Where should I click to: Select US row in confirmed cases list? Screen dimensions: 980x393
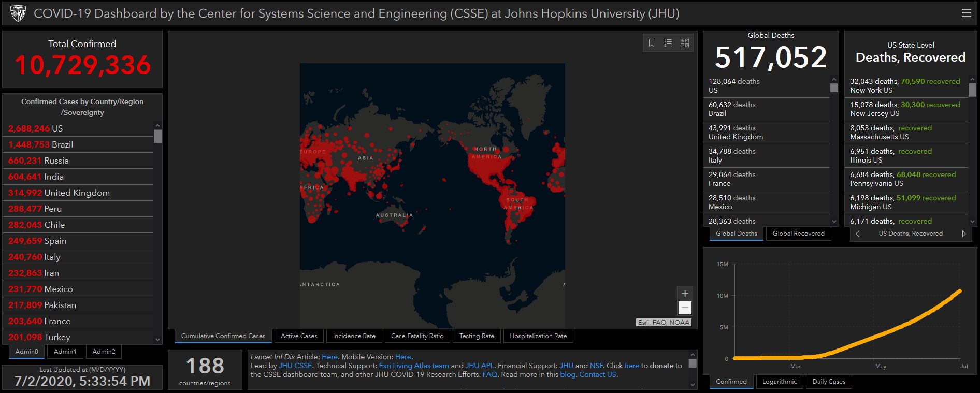pyautogui.click(x=78, y=128)
